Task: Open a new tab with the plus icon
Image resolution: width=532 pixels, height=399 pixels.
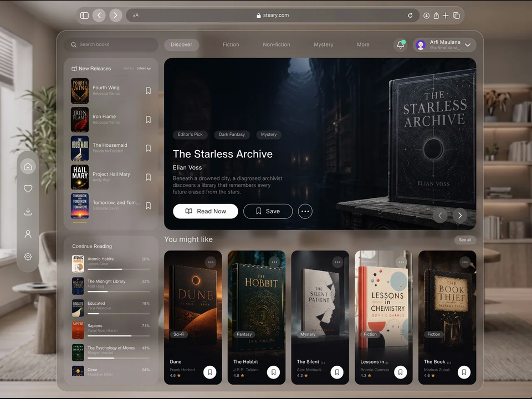Action: coord(446,16)
